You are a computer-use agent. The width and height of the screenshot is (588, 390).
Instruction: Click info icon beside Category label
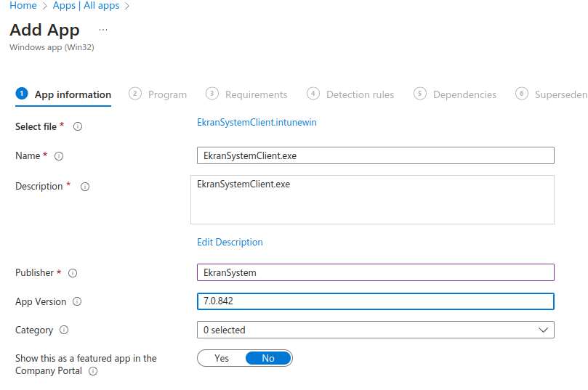pyautogui.click(x=64, y=330)
